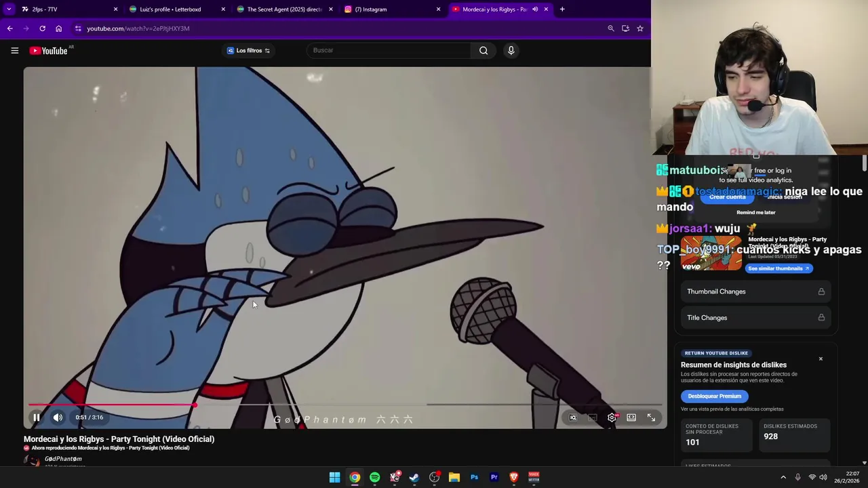This screenshot has height=488, width=868.
Task: Open the player settings gear
Action: (x=612, y=418)
